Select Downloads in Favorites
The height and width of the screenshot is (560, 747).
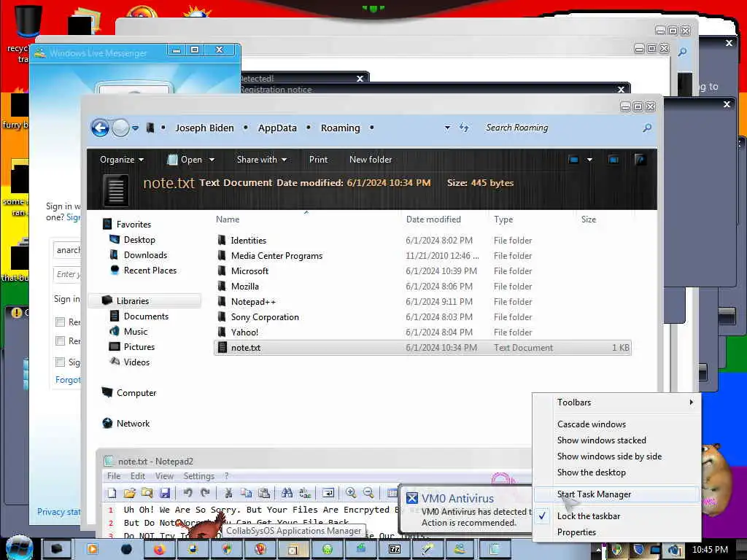(x=145, y=255)
